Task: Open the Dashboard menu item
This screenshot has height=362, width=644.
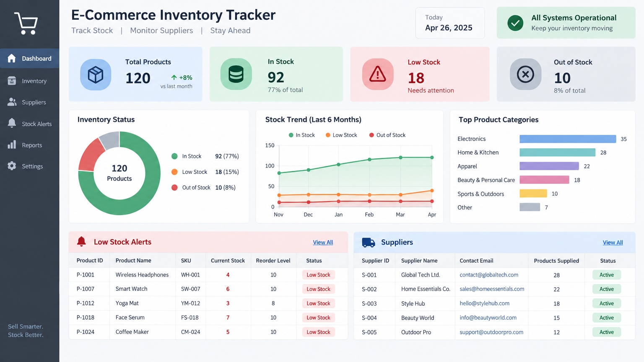Action: coord(29,58)
